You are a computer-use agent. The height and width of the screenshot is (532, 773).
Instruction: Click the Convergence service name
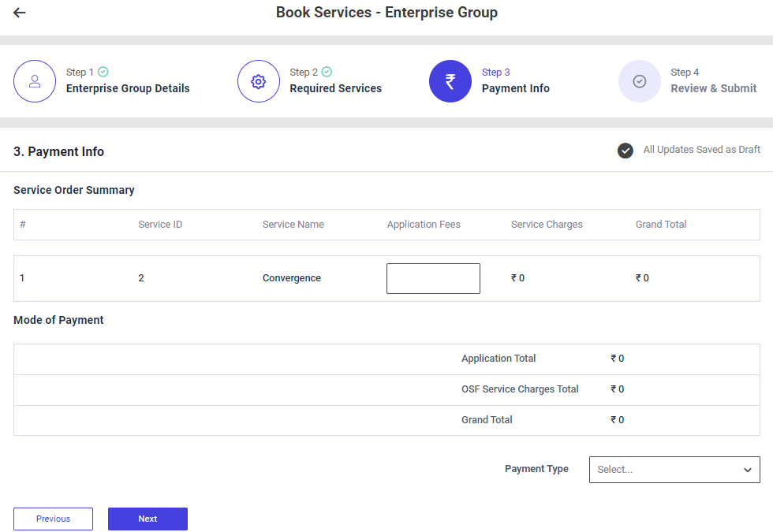(292, 278)
